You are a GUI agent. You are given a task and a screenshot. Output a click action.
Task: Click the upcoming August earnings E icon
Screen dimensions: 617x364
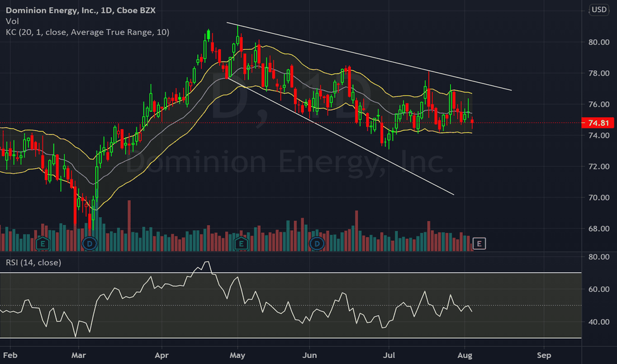tap(479, 244)
